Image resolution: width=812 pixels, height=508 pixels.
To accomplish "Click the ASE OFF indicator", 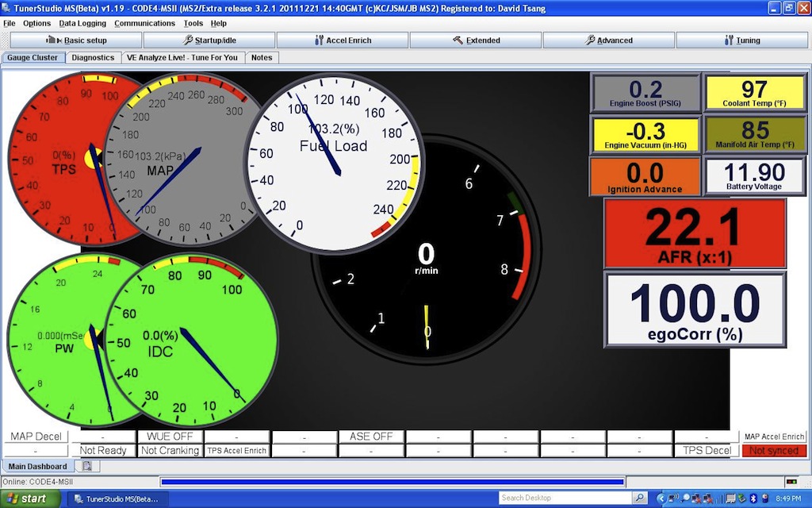I will tap(371, 437).
